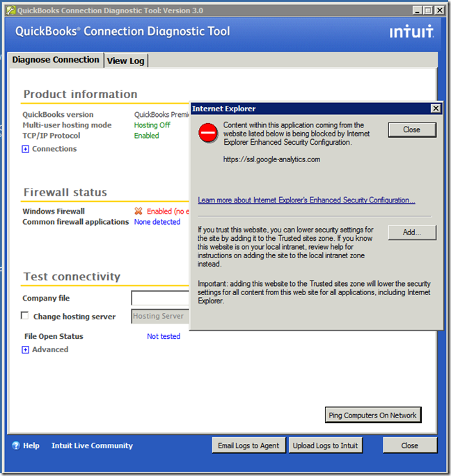Enable Change hosting server checkbox
Image resolution: width=451 pixels, height=476 pixels.
[24, 316]
